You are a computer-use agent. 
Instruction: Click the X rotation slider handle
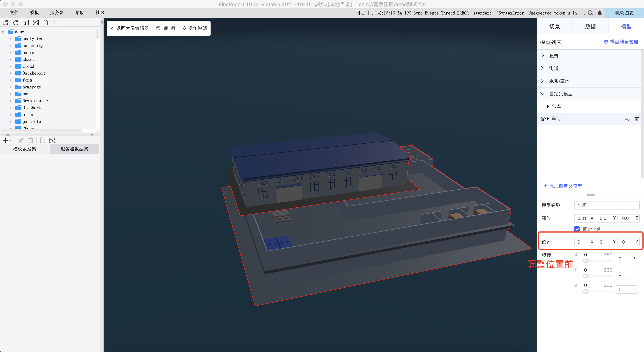point(586,261)
